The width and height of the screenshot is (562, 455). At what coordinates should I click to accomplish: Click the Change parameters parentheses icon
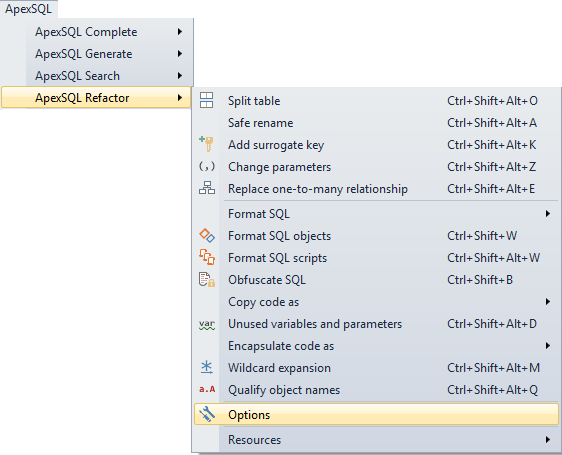coord(207,166)
